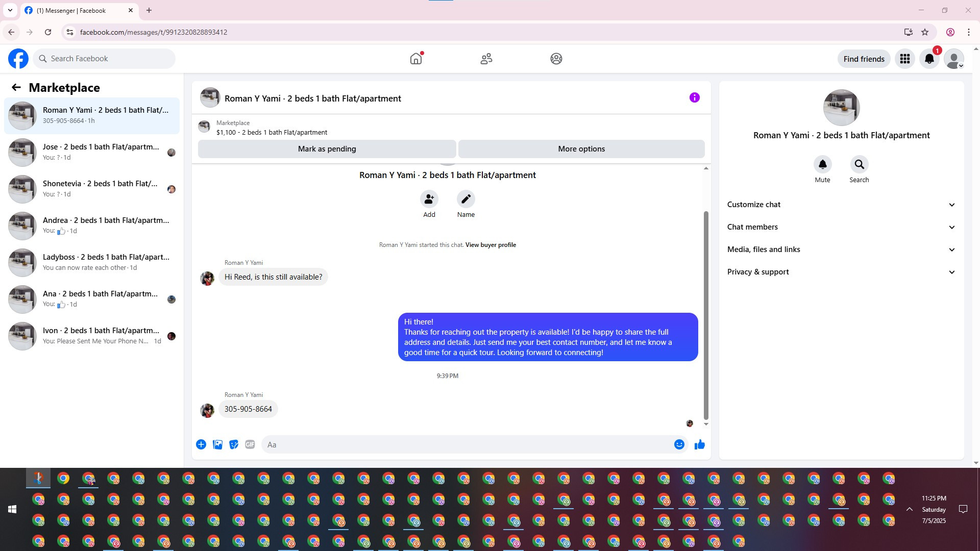Attach a photo file icon
The width and height of the screenshot is (980, 551).
pyautogui.click(x=217, y=444)
